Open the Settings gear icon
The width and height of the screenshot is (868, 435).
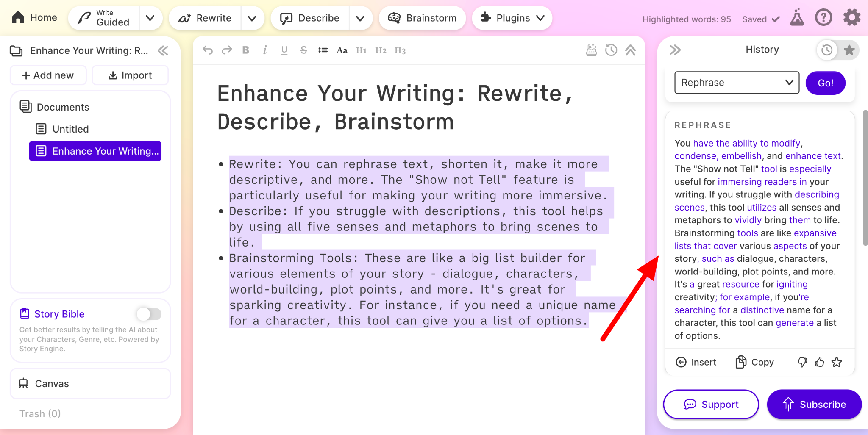pyautogui.click(x=851, y=18)
